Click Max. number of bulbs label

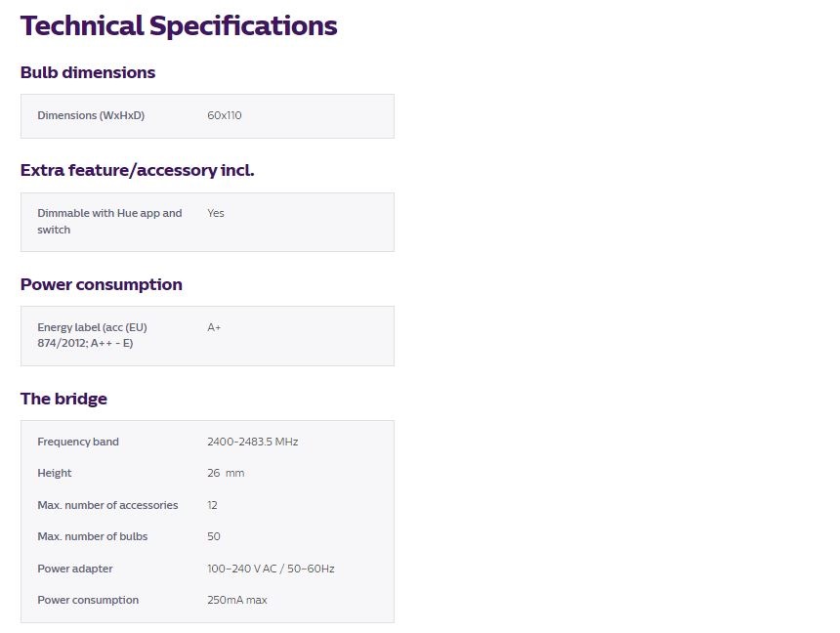click(x=93, y=536)
